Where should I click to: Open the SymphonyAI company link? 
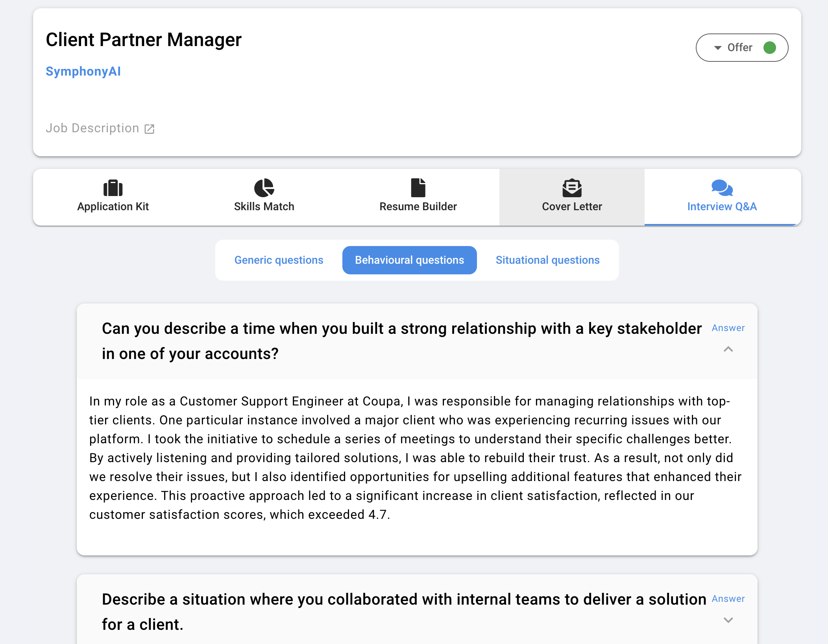pos(83,71)
